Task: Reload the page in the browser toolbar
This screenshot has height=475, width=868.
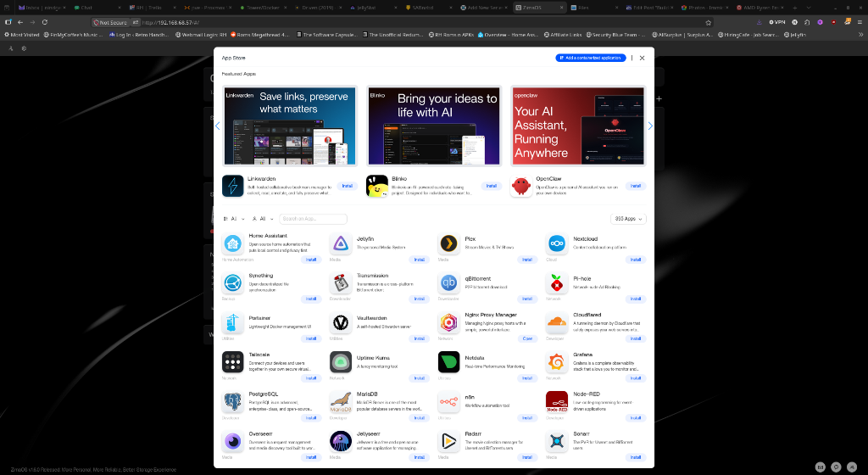Action: coord(45,22)
